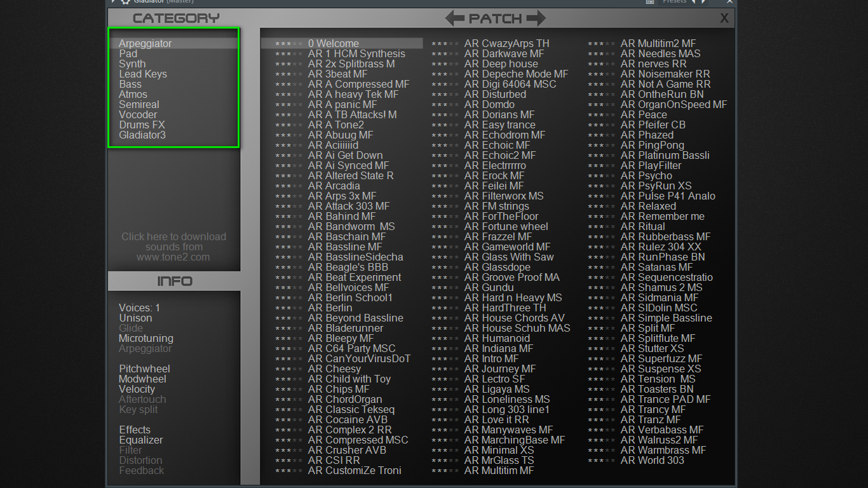Load patch 'AR Glass With Saw'
This screenshot has height=488, width=868.
click(509, 257)
